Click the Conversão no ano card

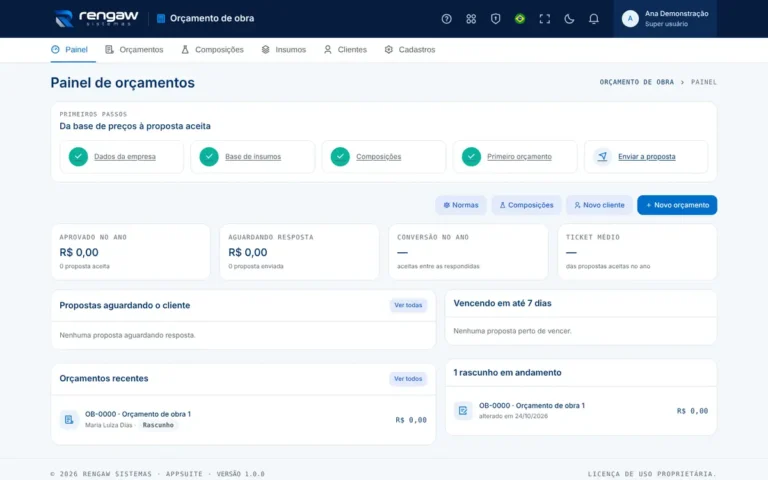click(x=468, y=252)
